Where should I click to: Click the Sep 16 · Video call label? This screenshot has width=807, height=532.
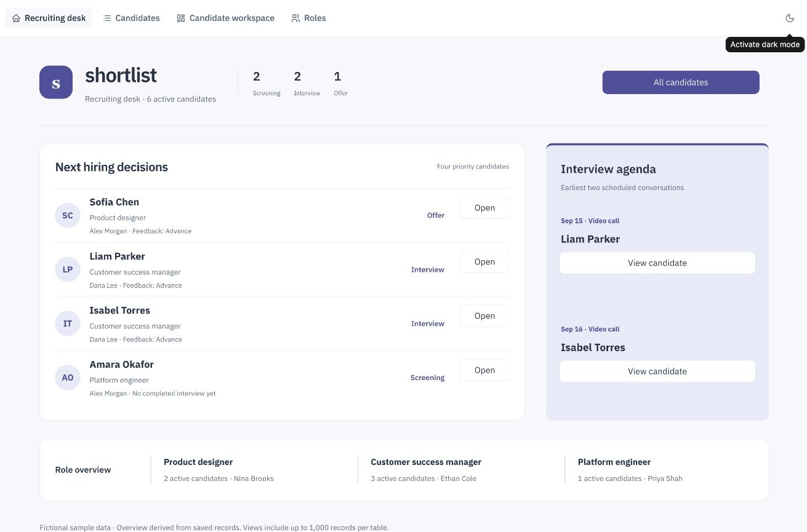coord(590,329)
